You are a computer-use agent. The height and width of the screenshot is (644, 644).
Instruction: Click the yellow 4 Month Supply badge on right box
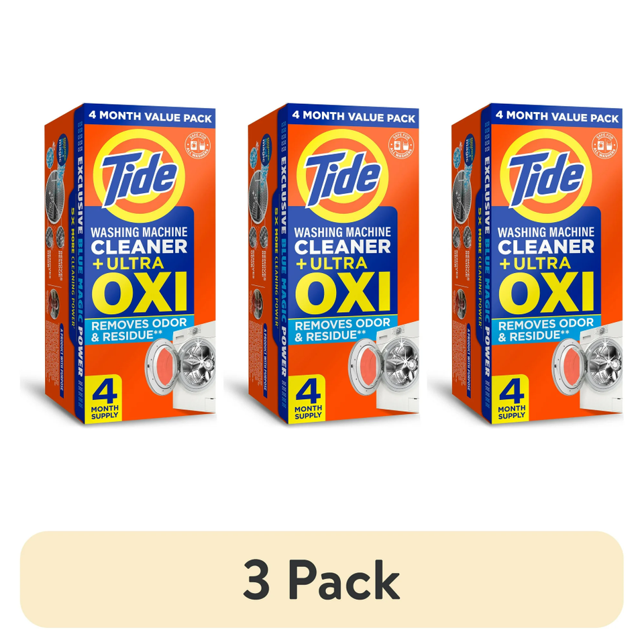click(x=511, y=398)
